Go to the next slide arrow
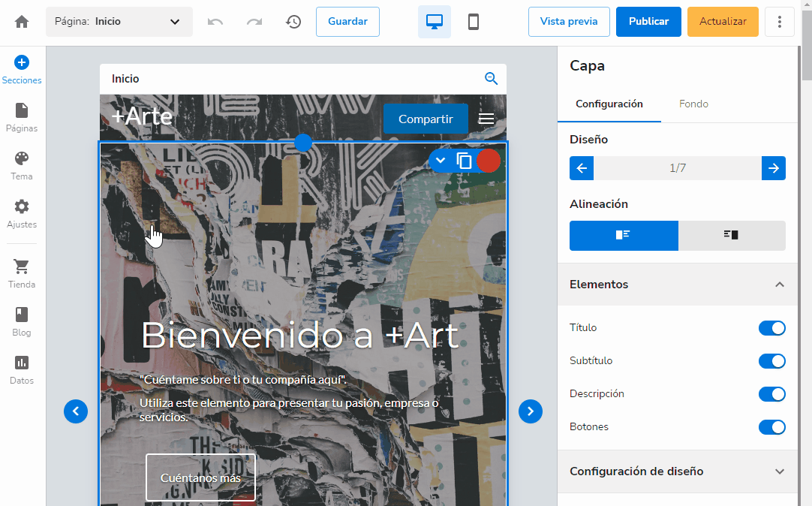 coord(531,411)
